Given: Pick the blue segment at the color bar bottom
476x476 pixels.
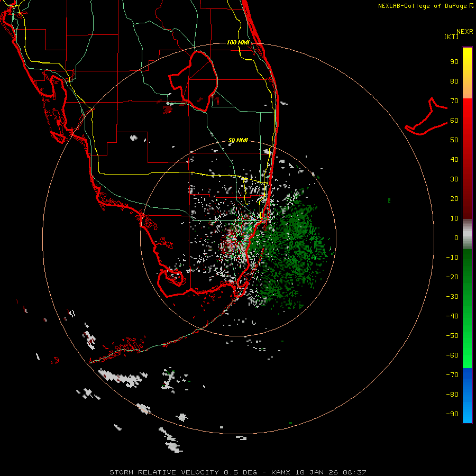Looking at the screenshot, I should (467, 396).
